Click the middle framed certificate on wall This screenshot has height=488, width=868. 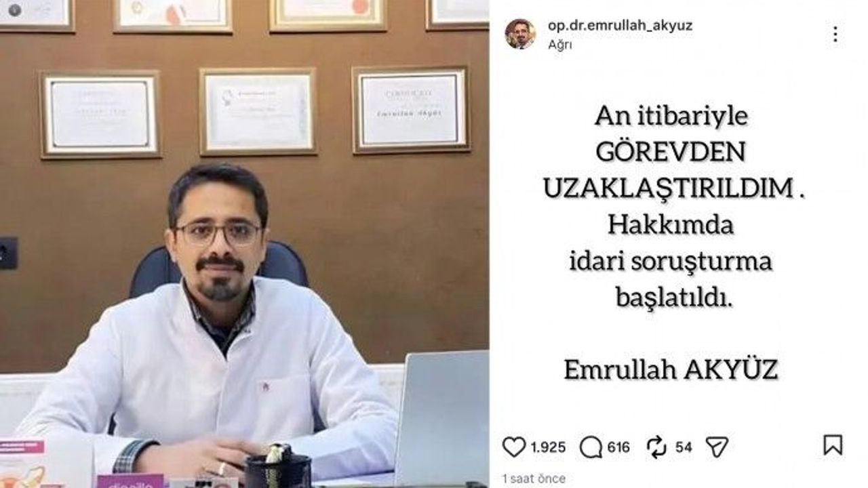pyautogui.click(x=258, y=111)
